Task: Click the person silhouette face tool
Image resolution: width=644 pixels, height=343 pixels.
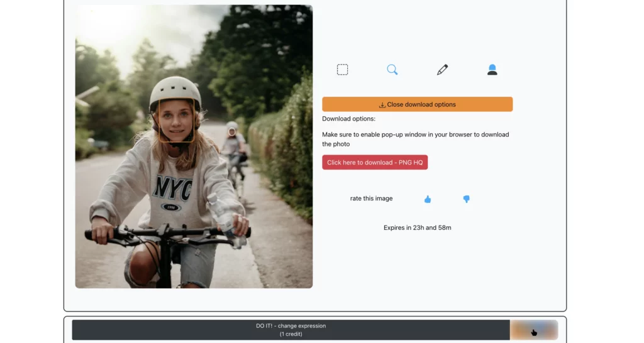Action: [x=492, y=70]
